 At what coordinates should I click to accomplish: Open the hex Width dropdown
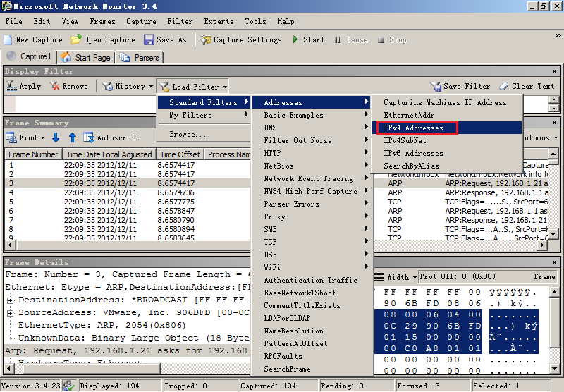point(396,277)
